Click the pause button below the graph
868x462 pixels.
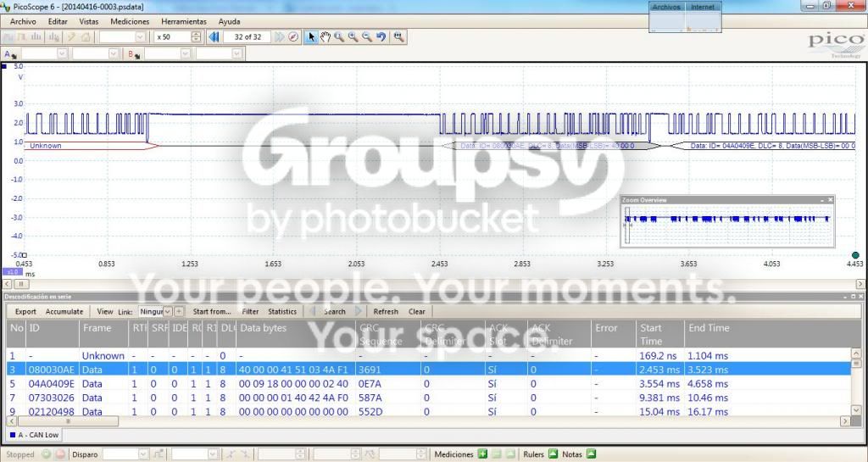point(21,284)
